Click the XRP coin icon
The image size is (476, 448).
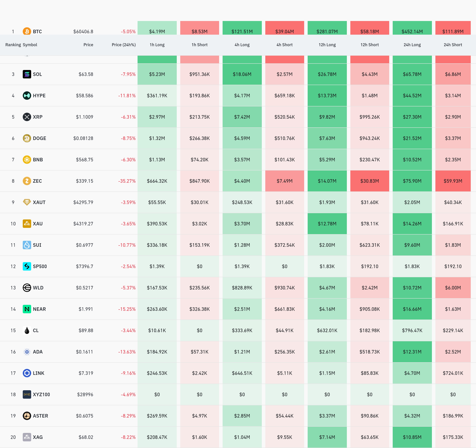(x=27, y=117)
